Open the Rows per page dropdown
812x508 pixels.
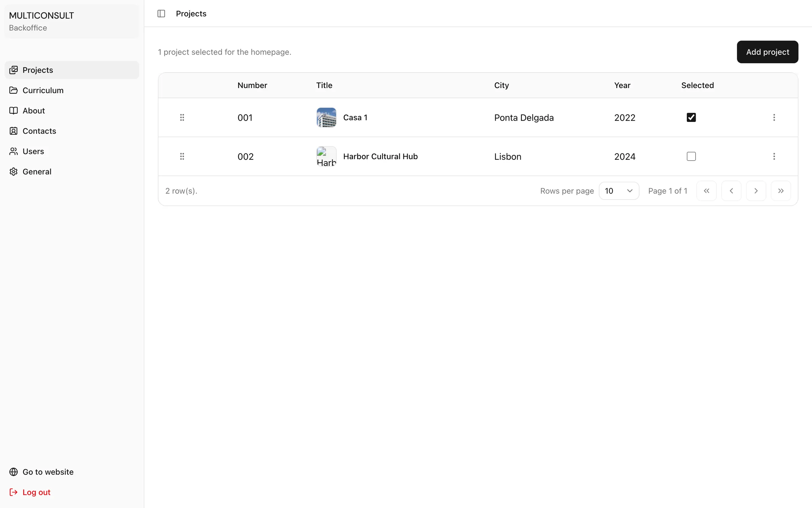[x=619, y=191]
